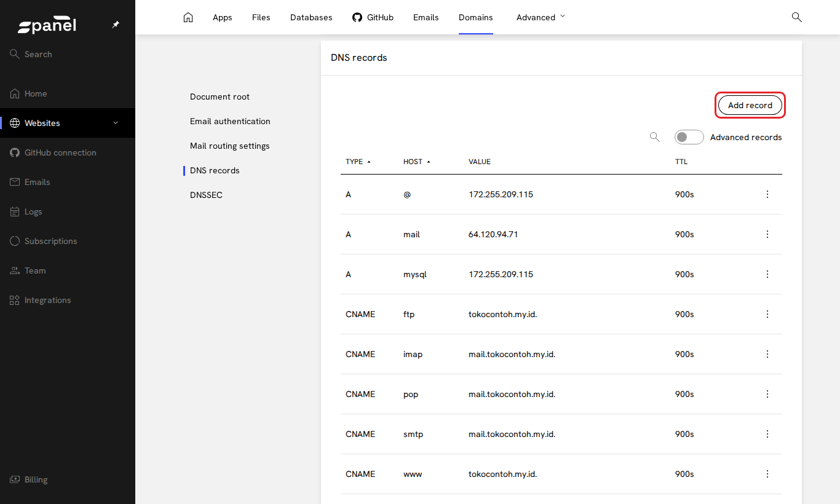Screen dimensions: 840x504
Task: Open Team in the left sidebar
Action: [68, 270]
